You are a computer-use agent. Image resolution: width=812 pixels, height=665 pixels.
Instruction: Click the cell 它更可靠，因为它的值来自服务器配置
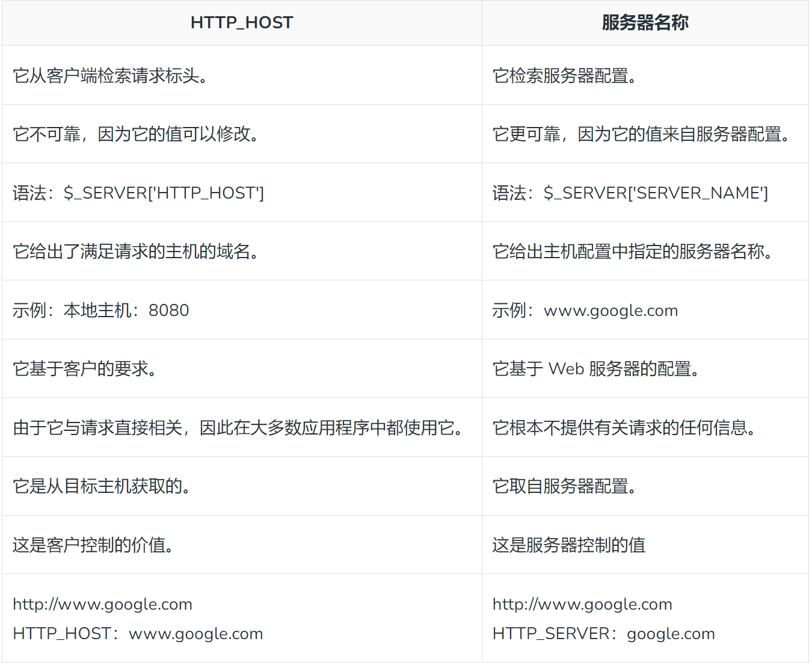pos(642,134)
